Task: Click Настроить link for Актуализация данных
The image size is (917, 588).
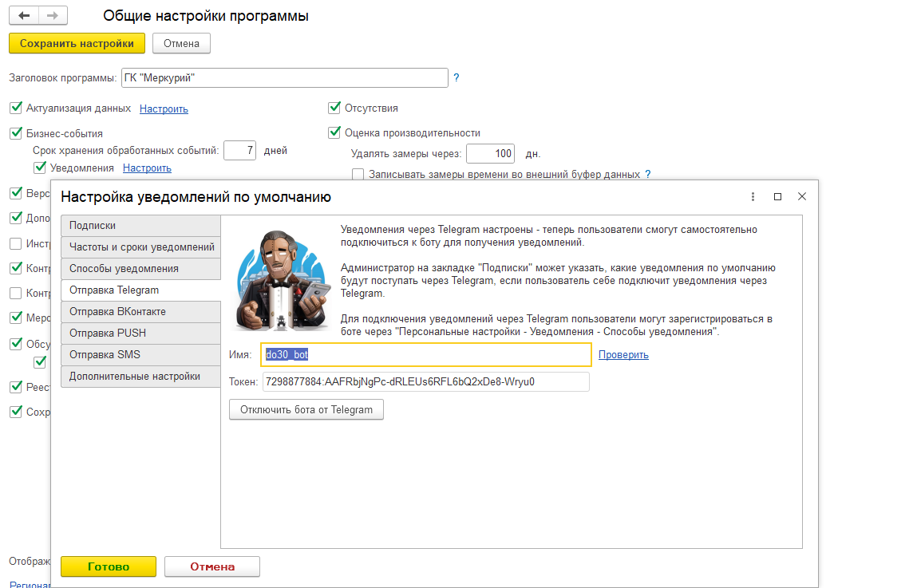Action: [x=164, y=109]
